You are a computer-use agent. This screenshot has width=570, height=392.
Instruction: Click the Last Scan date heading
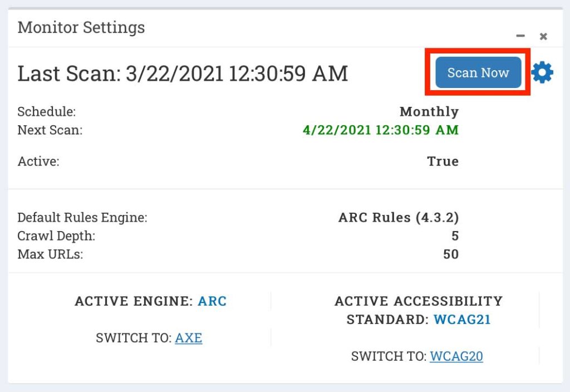point(183,73)
